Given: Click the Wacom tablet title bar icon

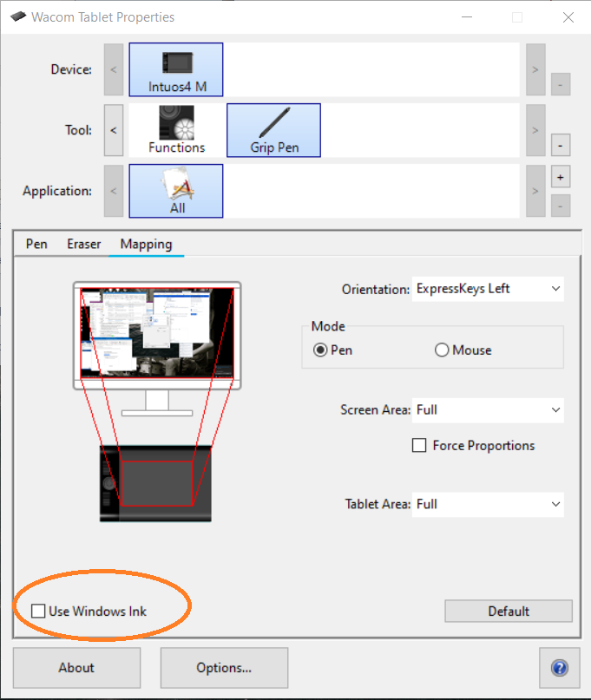Looking at the screenshot, I should [x=18, y=17].
